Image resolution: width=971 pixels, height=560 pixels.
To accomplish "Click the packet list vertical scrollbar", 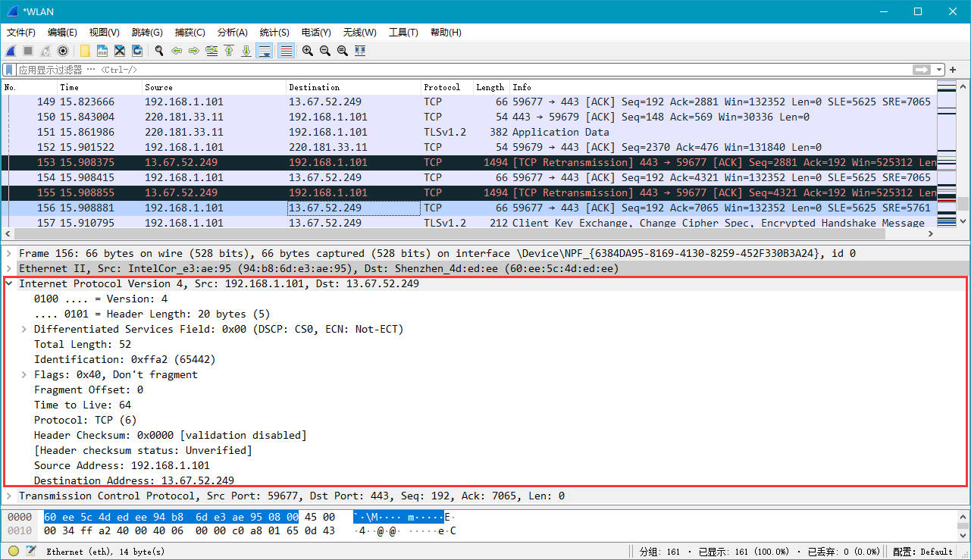I will coord(963,154).
